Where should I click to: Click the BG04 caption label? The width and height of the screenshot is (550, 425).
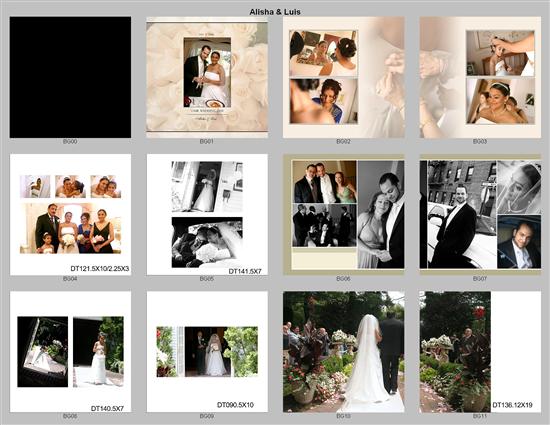(x=70, y=279)
